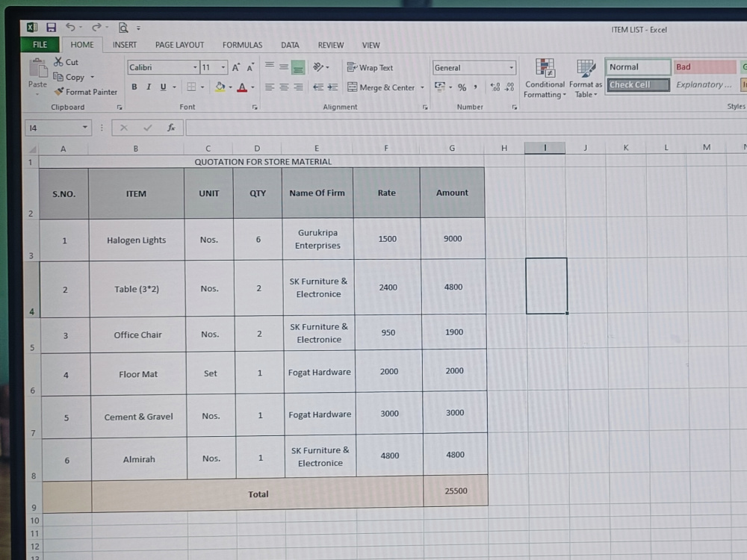Click the Paste icon
The image size is (747, 560).
(37, 69)
